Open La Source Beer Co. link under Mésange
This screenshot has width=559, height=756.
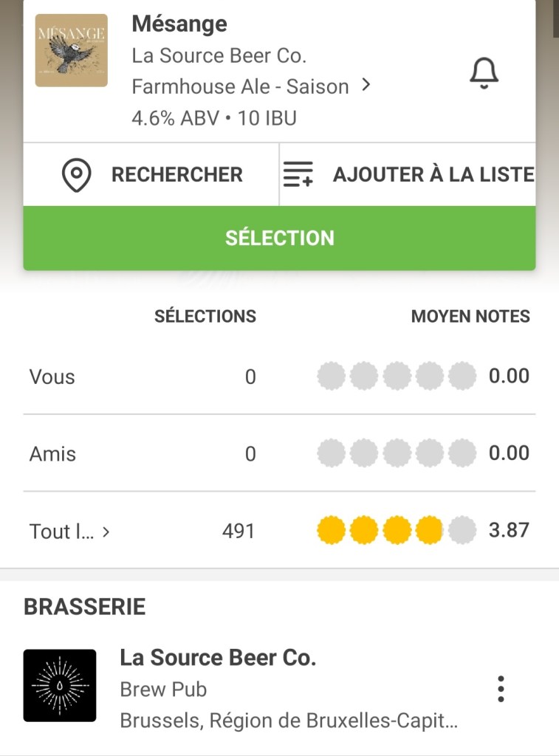(x=219, y=55)
